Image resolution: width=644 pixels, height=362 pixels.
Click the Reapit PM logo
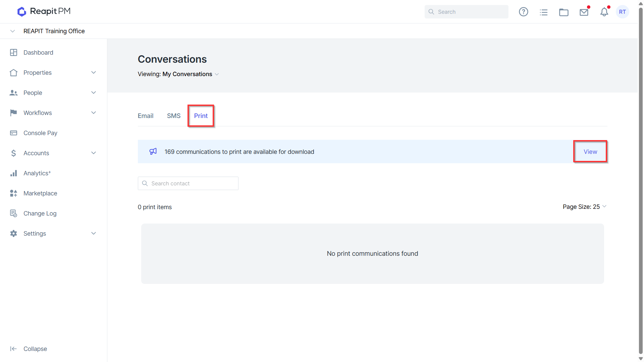(x=44, y=11)
